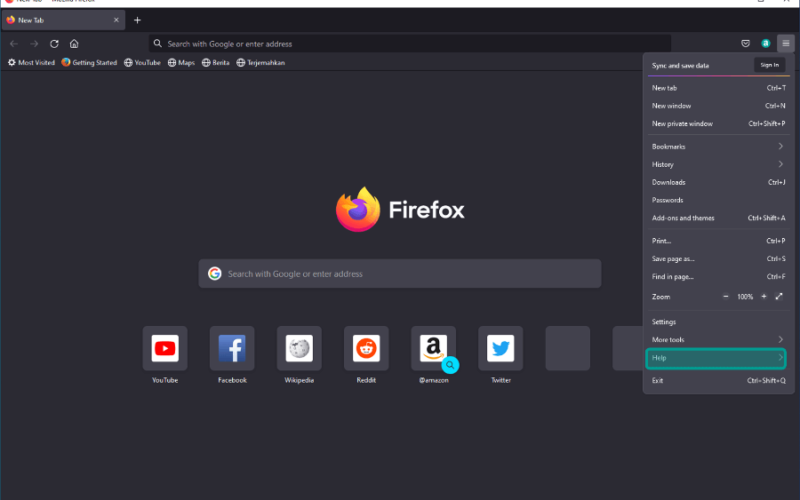This screenshot has width=800, height=500.
Task: Select New tab menu item
Action: tap(718, 88)
